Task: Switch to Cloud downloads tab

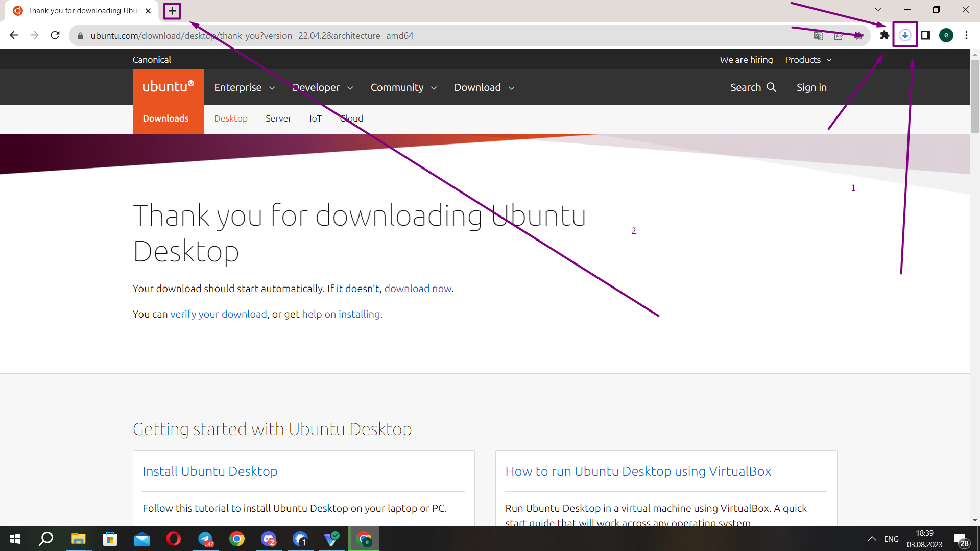Action: (x=351, y=118)
